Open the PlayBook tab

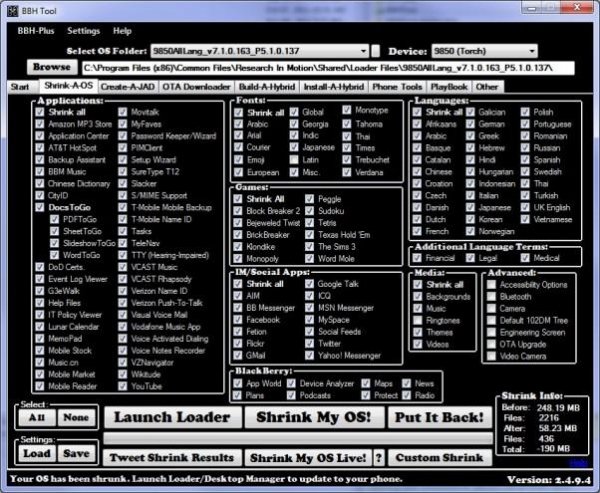(449, 87)
